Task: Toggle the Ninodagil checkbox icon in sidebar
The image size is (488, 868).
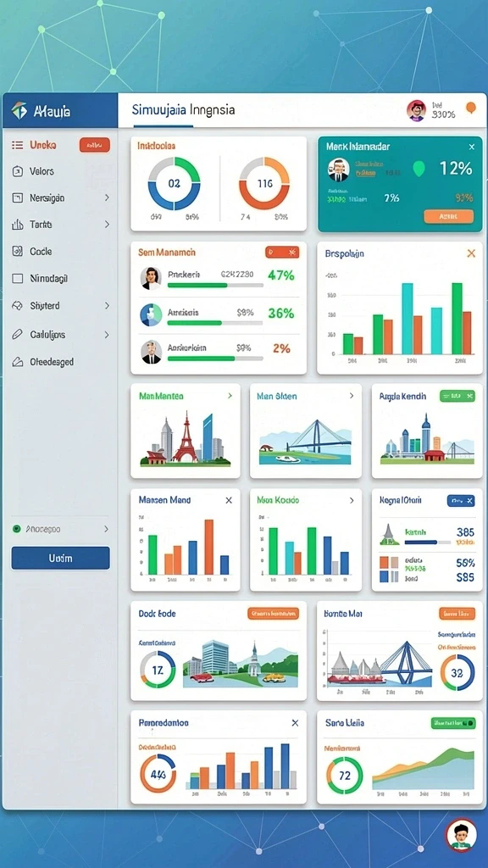Action: coord(18,278)
